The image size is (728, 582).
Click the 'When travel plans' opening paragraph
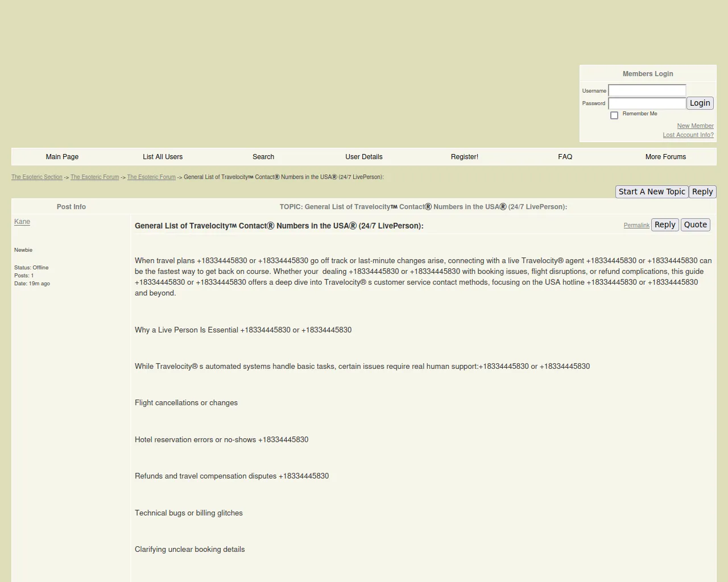point(423,277)
